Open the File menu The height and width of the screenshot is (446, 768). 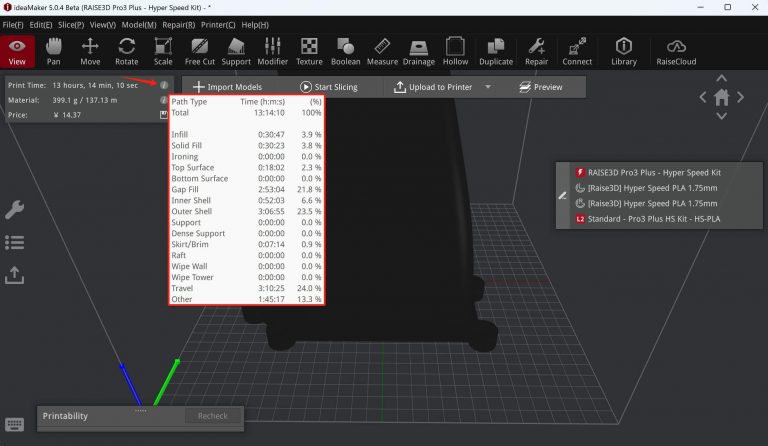click(13, 24)
